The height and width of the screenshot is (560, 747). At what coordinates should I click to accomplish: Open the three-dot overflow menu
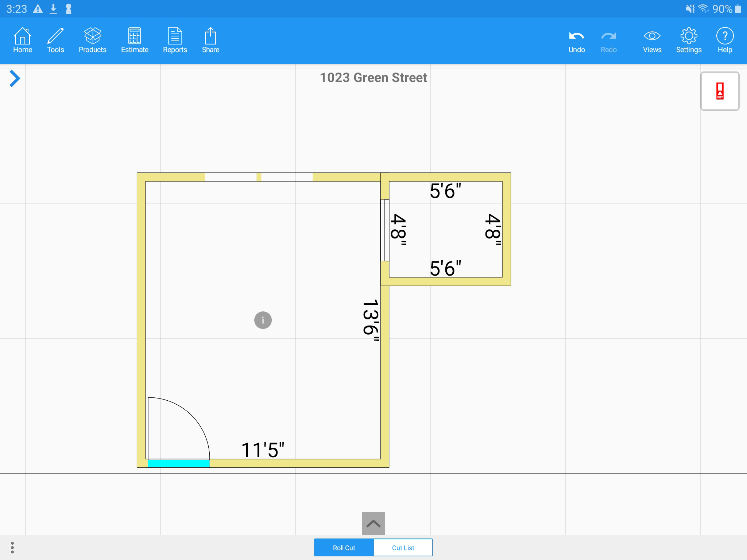[12, 547]
